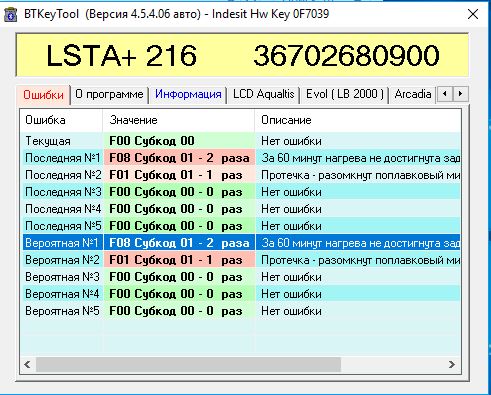The height and width of the screenshot is (395, 491).
Task: Click F08 Субкод 01 value in Последняя №1 row
Action: click(179, 158)
